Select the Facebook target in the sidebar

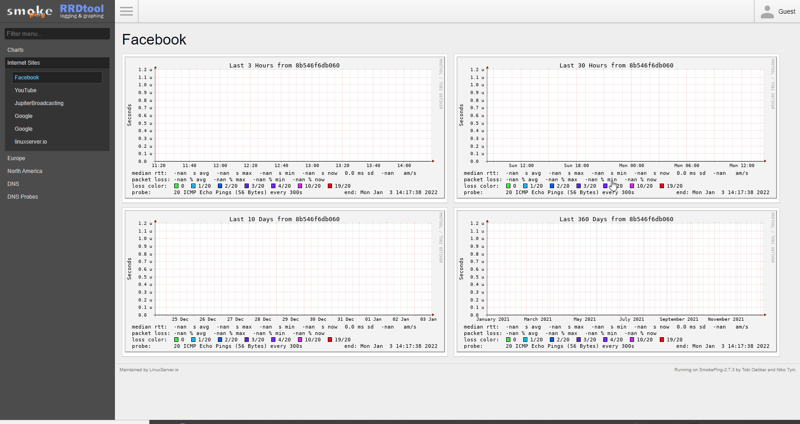pos(27,77)
